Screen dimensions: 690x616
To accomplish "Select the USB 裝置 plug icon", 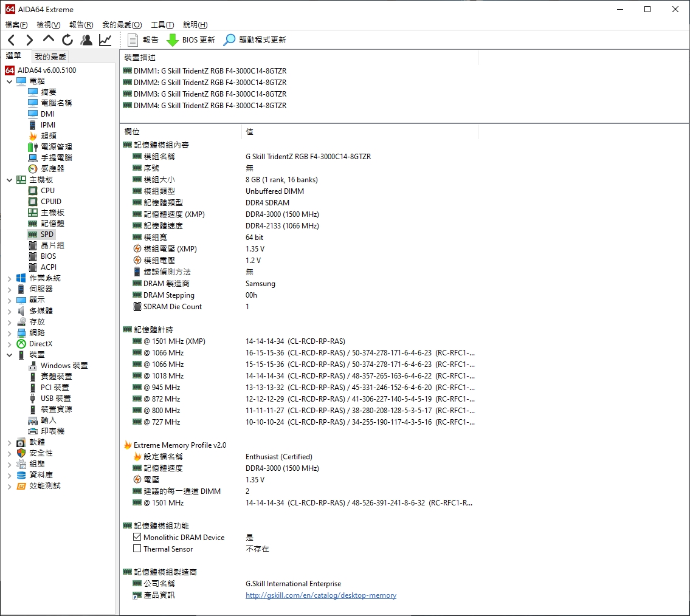I will pyautogui.click(x=33, y=399).
